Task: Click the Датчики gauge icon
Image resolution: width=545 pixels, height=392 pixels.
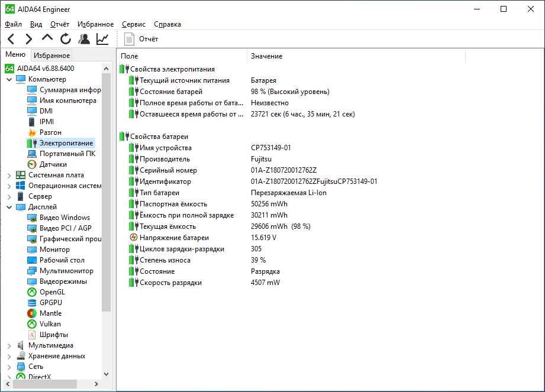Action: point(32,164)
